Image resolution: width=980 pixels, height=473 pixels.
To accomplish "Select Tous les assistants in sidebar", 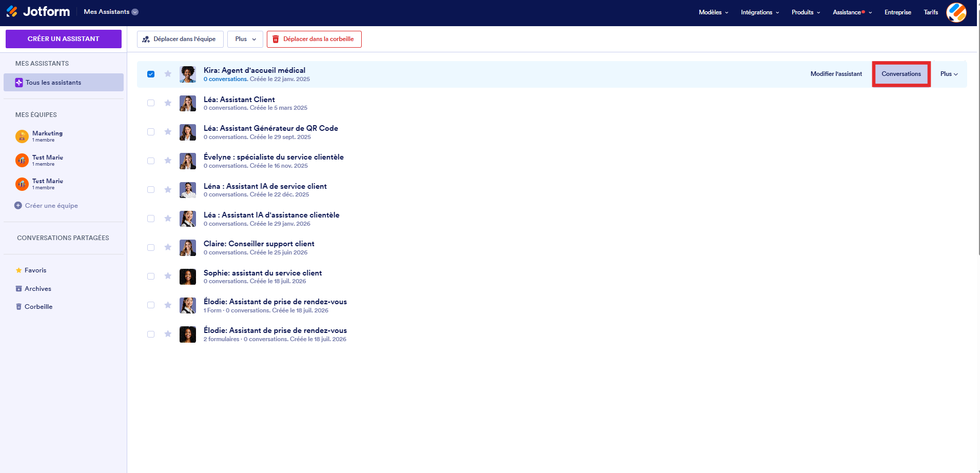I will [x=64, y=83].
